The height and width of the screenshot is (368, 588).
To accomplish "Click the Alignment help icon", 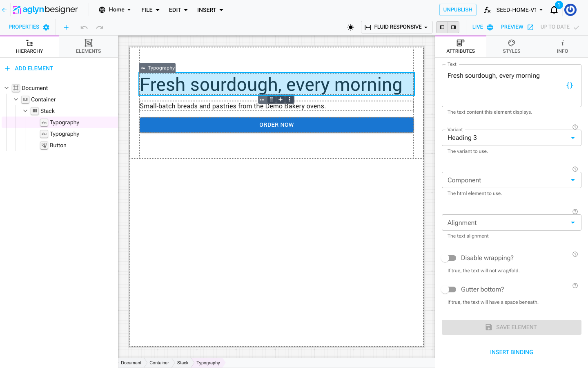I will [x=575, y=212].
